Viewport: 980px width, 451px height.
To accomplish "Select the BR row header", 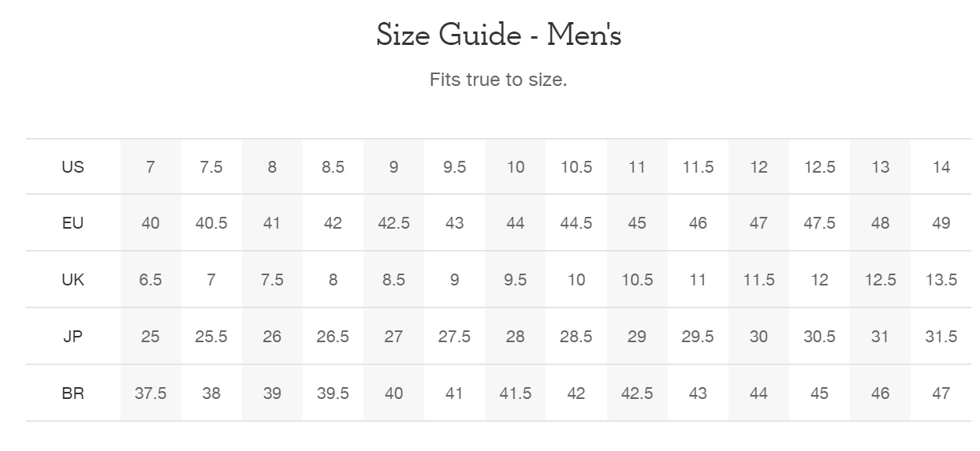I will pyautogui.click(x=73, y=393).
